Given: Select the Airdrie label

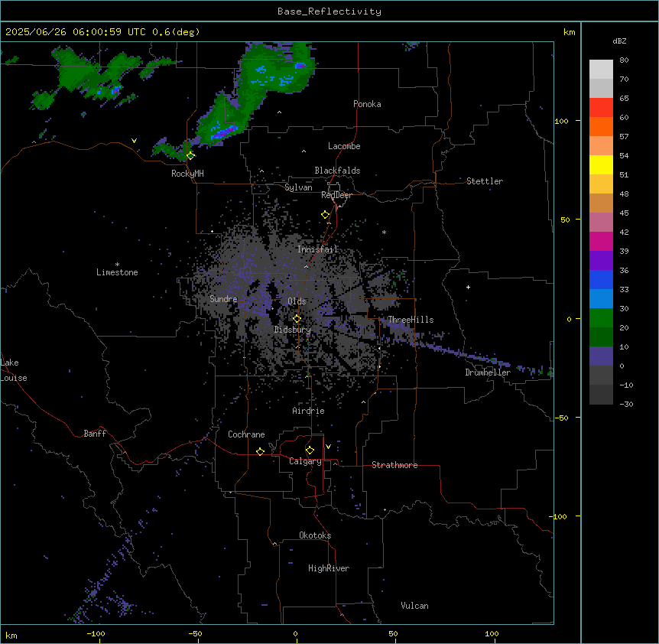Looking at the screenshot, I should click(309, 411).
